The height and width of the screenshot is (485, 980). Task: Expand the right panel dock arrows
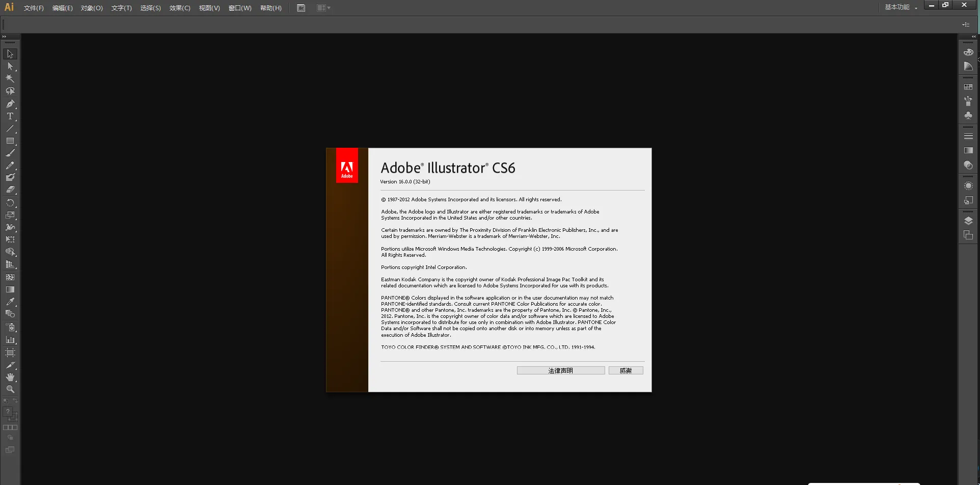974,37
